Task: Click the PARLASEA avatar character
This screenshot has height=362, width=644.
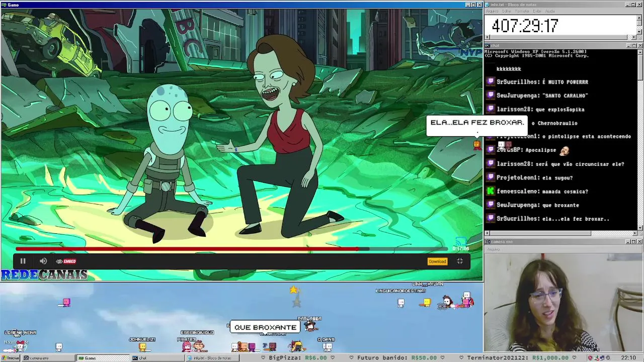Action: tap(311, 326)
